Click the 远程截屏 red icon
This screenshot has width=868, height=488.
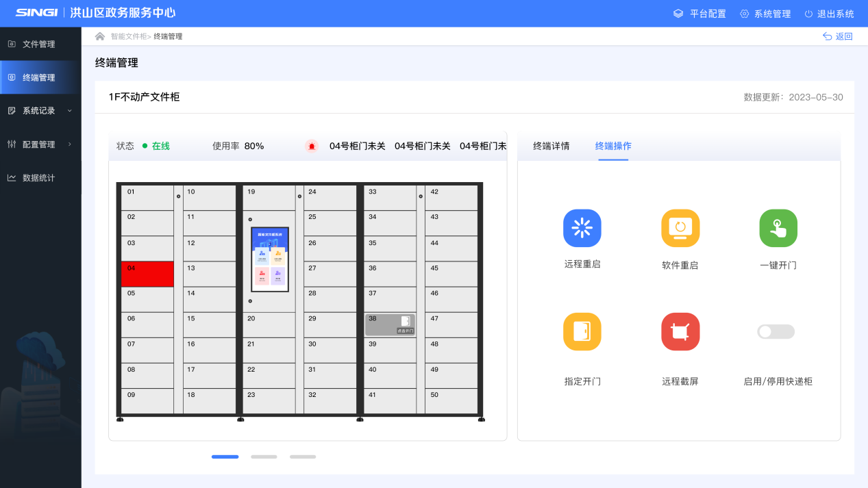[680, 331]
